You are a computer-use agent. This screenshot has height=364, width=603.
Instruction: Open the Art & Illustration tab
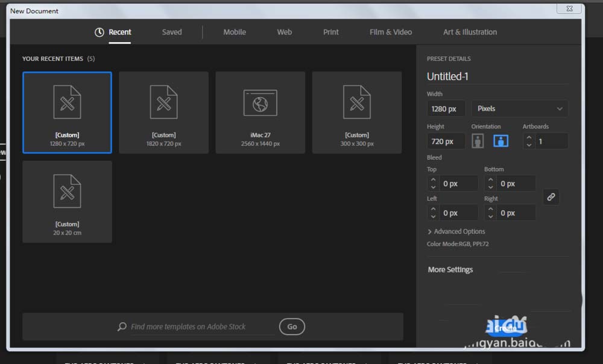click(470, 33)
